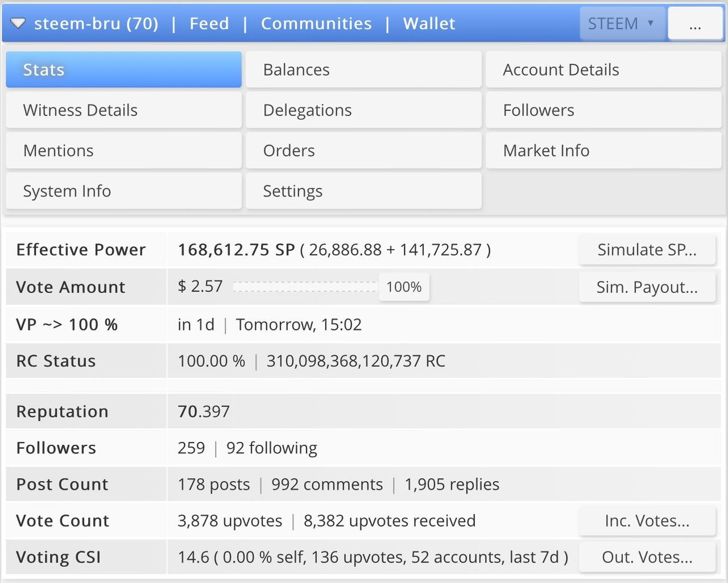Open the Account Details tab
Viewport: 728px width, 583px height.
coord(603,69)
